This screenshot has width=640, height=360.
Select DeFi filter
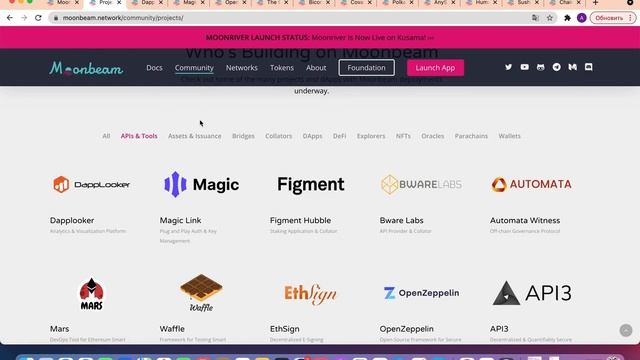tap(339, 136)
